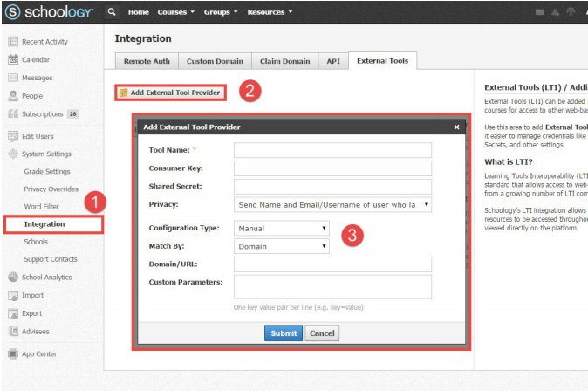Viewport: 588px width, 391px height.
Task: Click the Subscriptions sidebar icon
Action: coord(13,113)
